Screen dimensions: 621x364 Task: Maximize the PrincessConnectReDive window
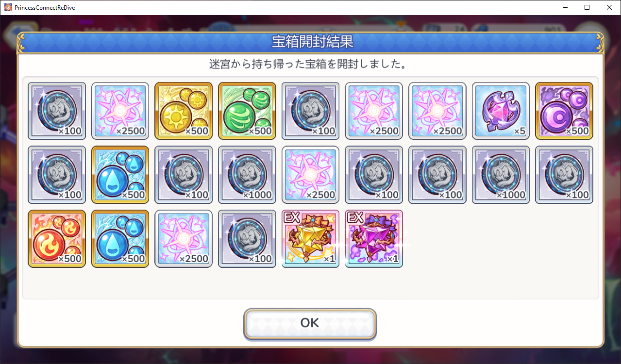tap(587, 7)
